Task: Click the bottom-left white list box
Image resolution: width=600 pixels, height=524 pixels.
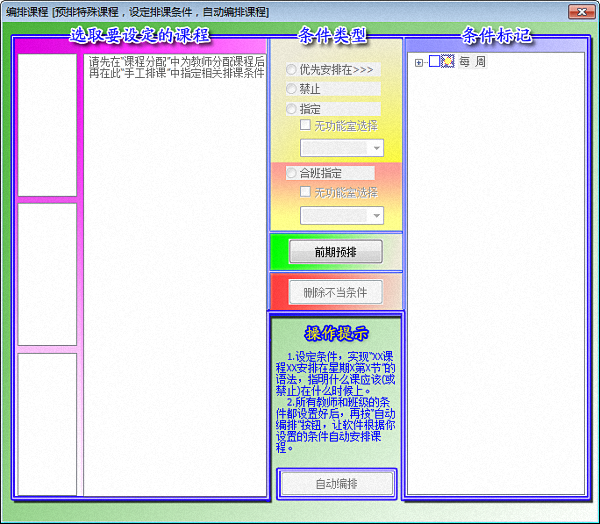Action: (47, 423)
